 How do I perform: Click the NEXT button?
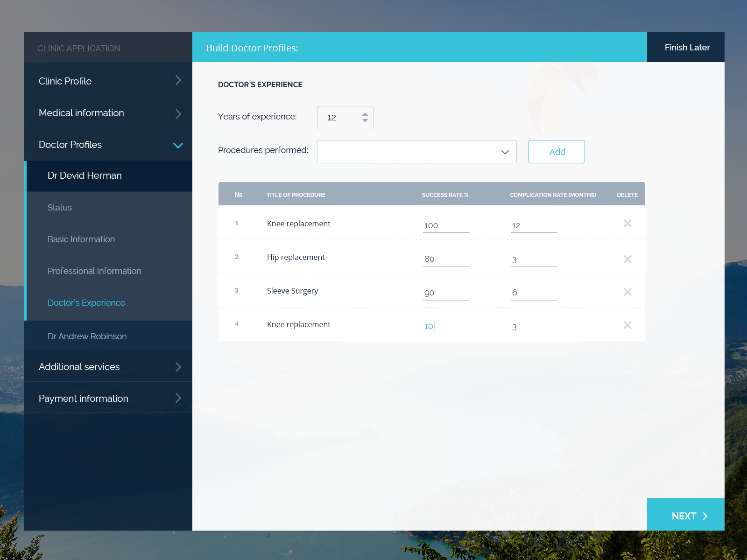click(686, 515)
